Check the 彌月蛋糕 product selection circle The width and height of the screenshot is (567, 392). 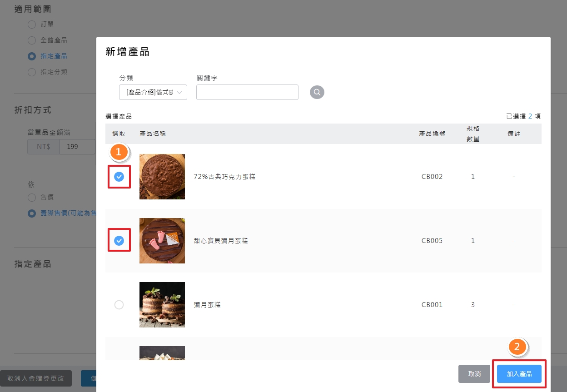tap(119, 305)
